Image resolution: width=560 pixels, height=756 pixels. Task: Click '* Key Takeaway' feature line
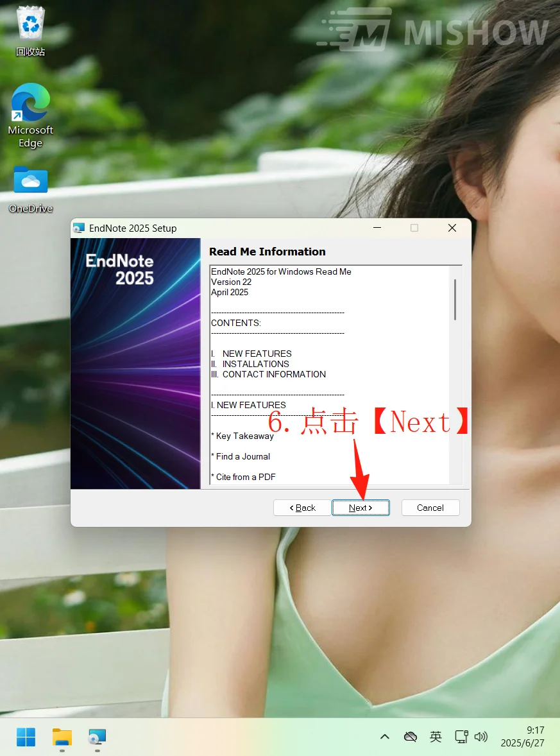[x=242, y=436]
